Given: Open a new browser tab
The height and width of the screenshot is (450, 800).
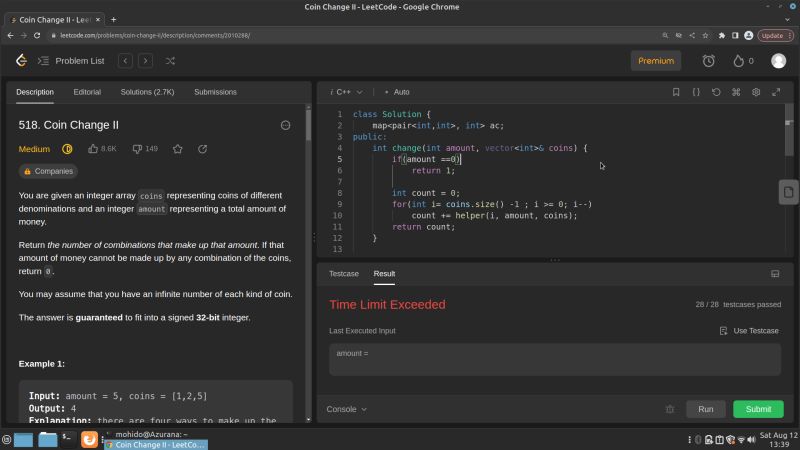Looking at the screenshot, I should click(113, 19).
